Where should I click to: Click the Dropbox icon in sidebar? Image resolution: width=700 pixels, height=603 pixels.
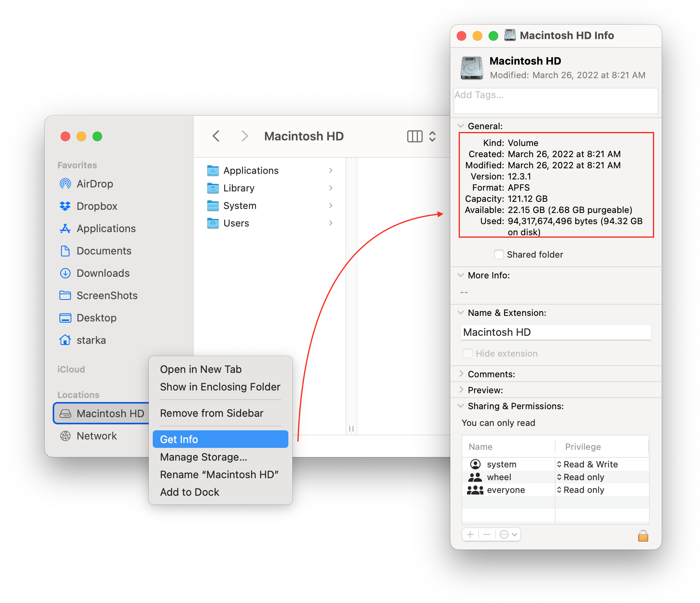click(65, 206)
